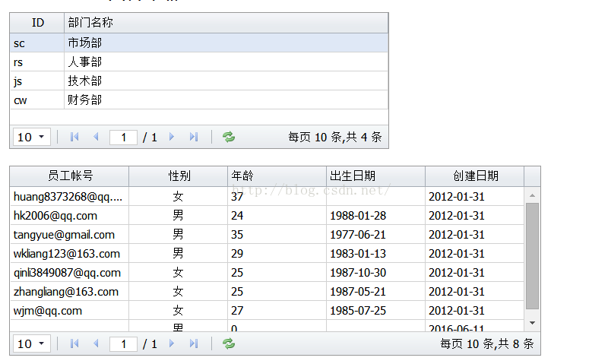Select employee tangyue@gmail.com
Viewport: 608px width, 364px height.
(267, 234)
